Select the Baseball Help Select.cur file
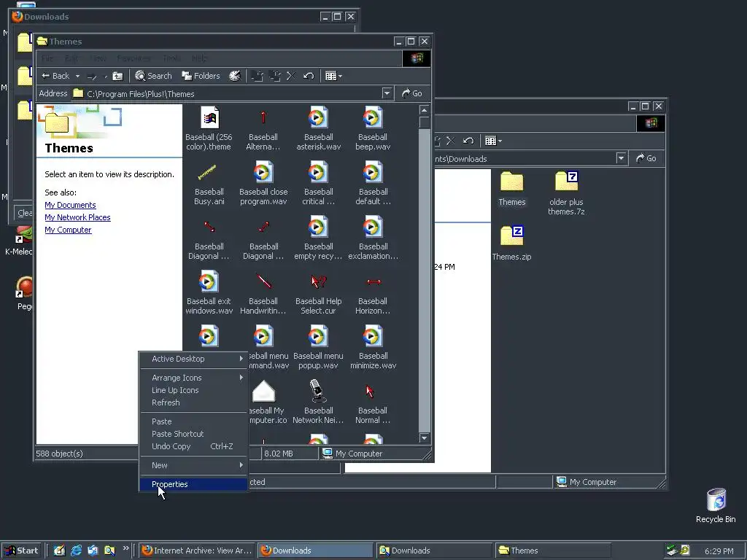The width and height of the screenshot is (747, 560). [318, 293]
